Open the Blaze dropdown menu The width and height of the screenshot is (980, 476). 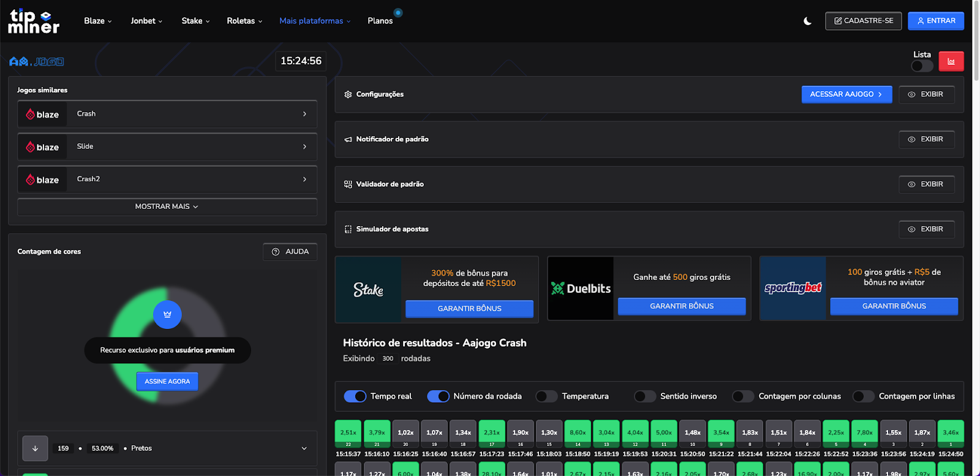click(x=98, y=21)
